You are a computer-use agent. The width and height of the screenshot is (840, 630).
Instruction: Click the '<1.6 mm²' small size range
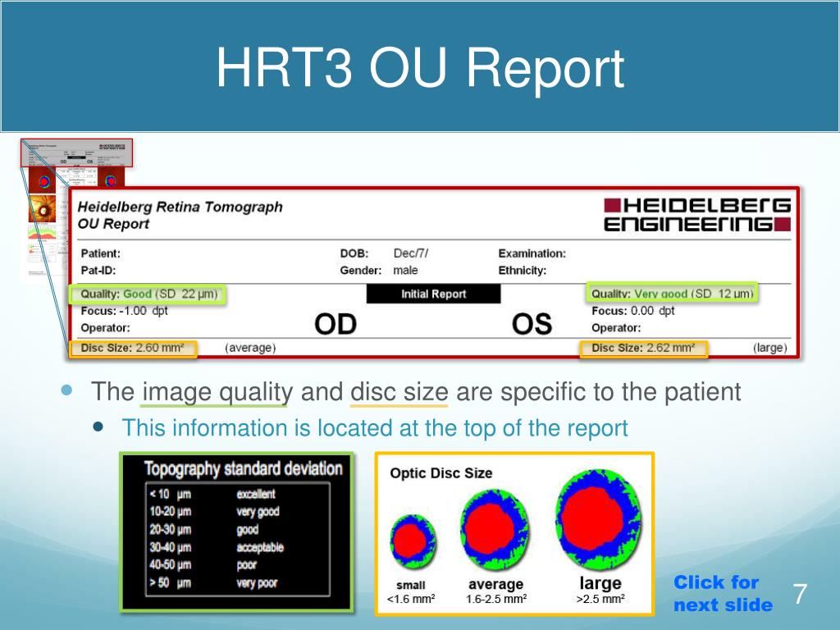(x=411, y=599)
